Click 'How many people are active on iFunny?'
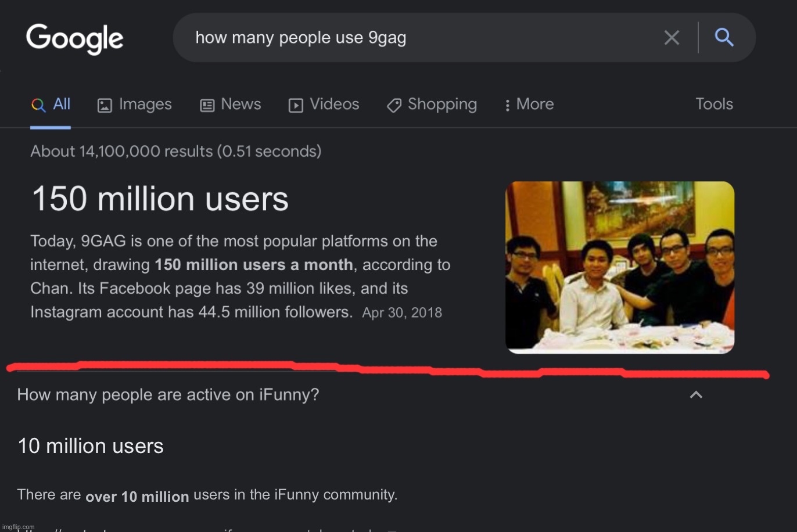This screenshot has width=797, height=532. click(168, 395)
